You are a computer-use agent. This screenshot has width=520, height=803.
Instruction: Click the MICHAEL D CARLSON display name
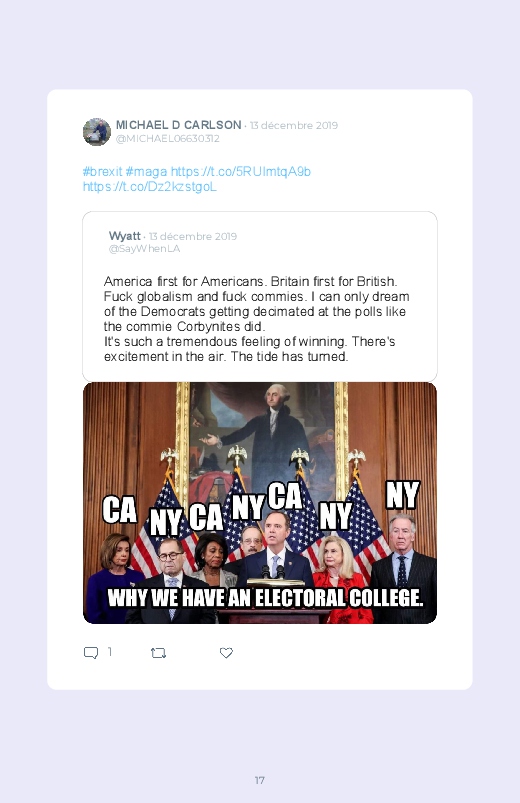click(x=178, y=125)
